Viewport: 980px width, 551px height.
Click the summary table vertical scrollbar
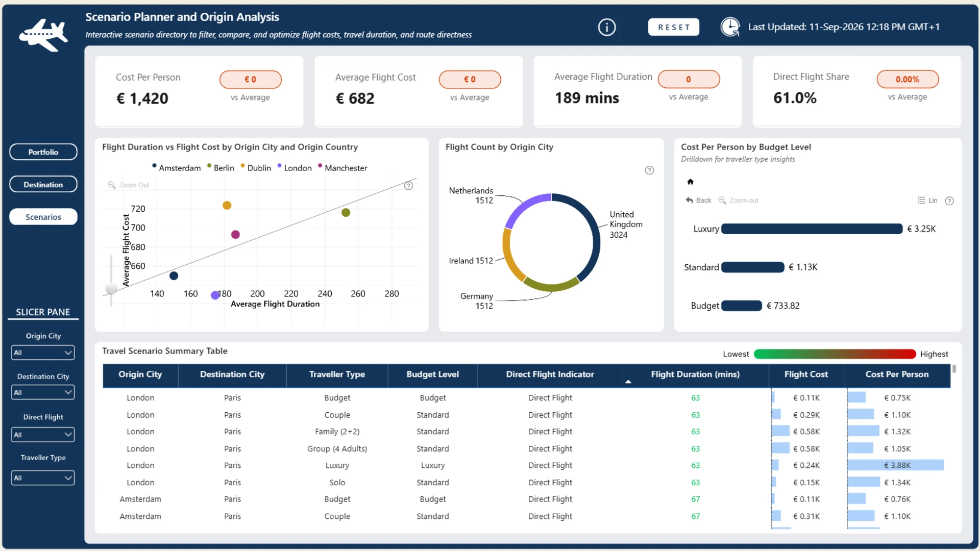point(954,368)
